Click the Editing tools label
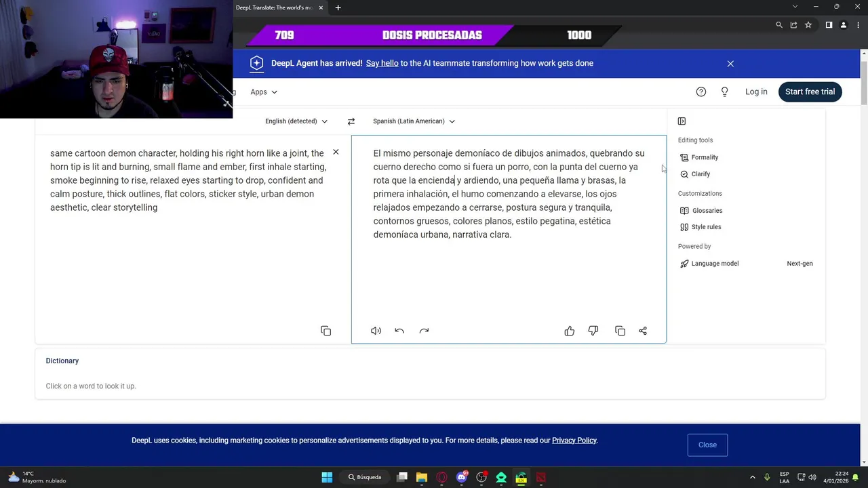Viewport: 868px width, 488px height. [x=695, y=140]
